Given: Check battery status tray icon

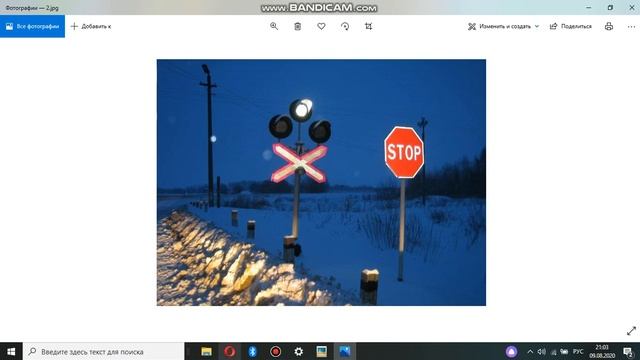Looking at the screenshot, I should 564,351.
